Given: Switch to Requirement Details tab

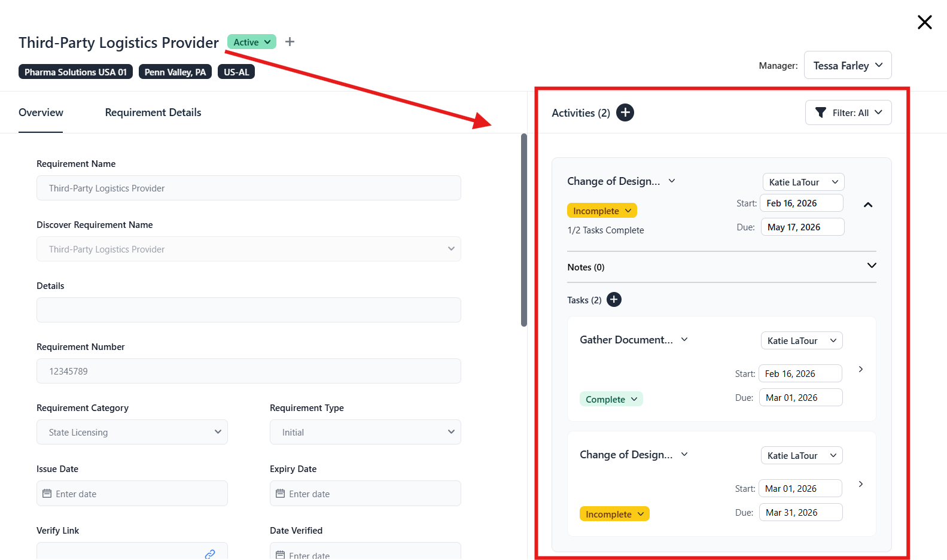Looking at the screenshot, I should pos(153,112).
